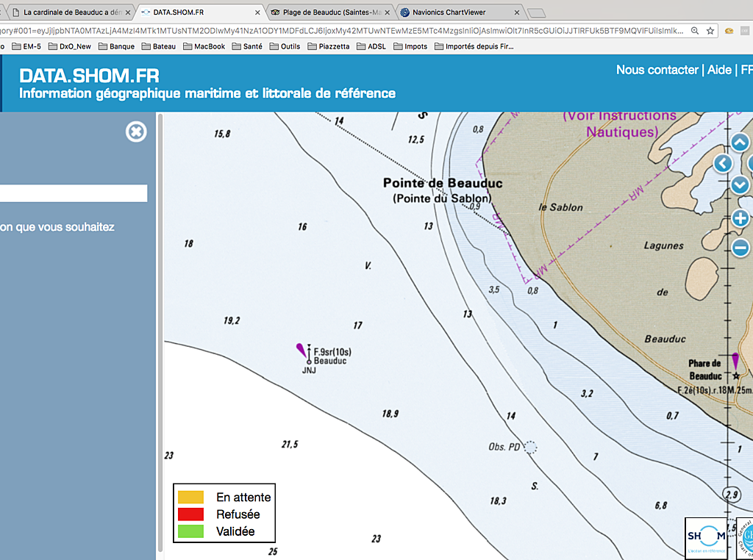Open the ADSL bookmarks folder

tap(371, 46)
